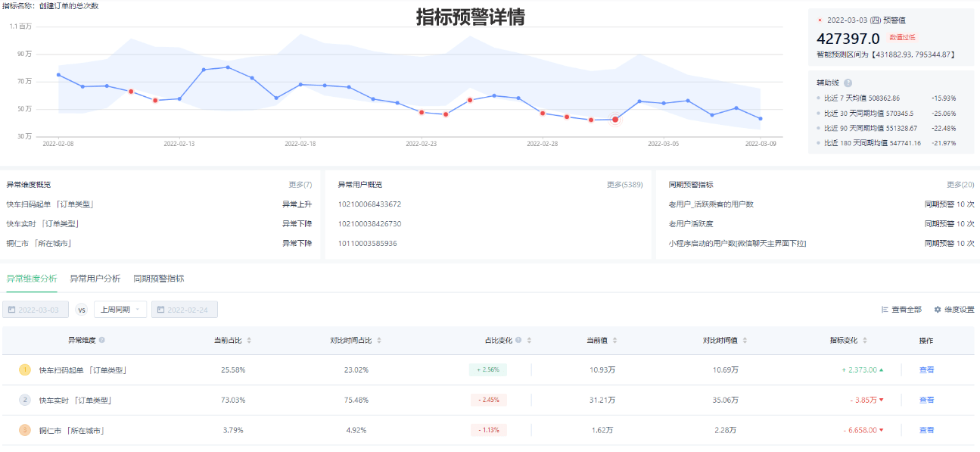Screen dimensions: 980x452
Task: Click the help icon beside 占比变化 header
Action: [518, 341]
